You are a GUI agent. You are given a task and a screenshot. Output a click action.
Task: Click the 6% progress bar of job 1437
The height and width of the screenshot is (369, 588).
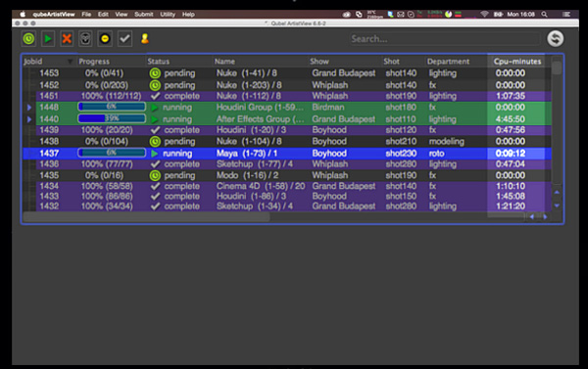tap(112, 153)
